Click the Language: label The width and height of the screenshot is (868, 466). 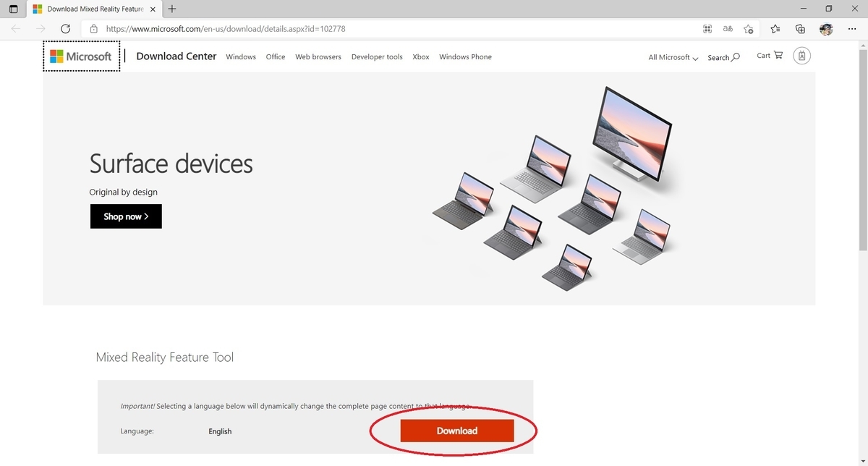tap(137, 431)
